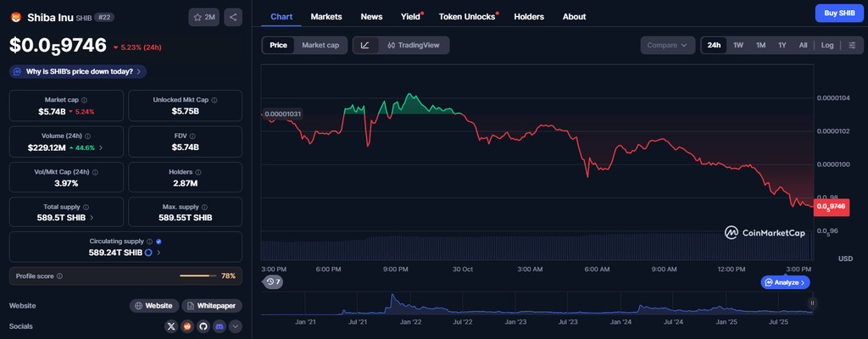Expand more social links chevron
This screenshot has width=868, height=339.
click(235, 326)
